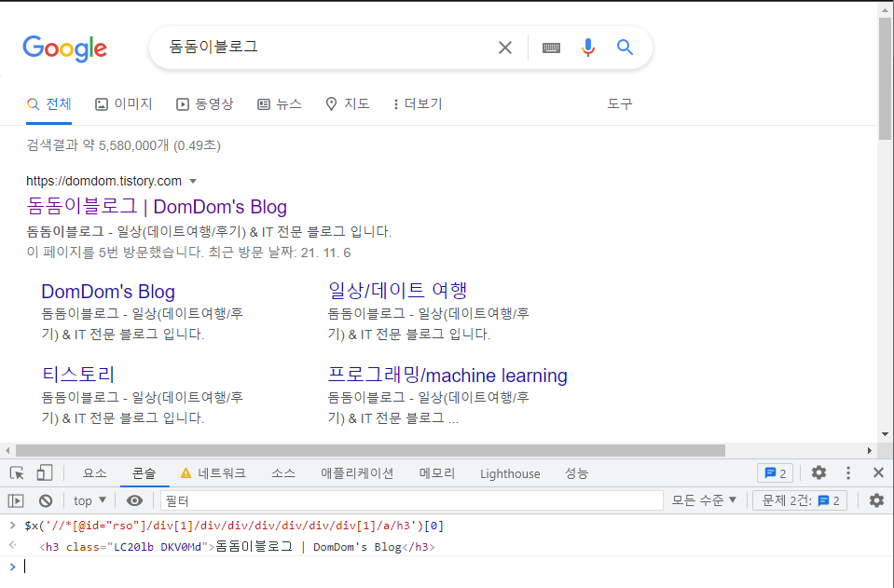Open the 소스 DevTools panel
Image resolution: width=894 pixels, height=588 pixels.
coord(282,473)
